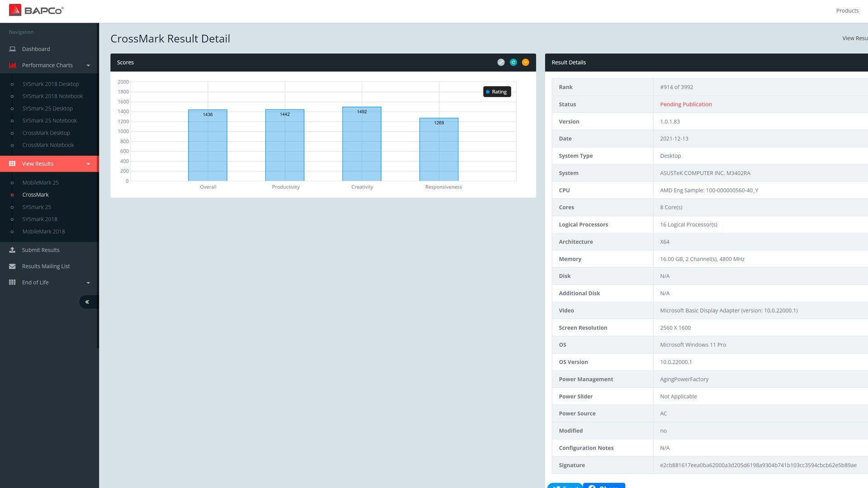Click the Architecture value X64
The width and height of the screenshot is (868, 488).
[665, 242]
